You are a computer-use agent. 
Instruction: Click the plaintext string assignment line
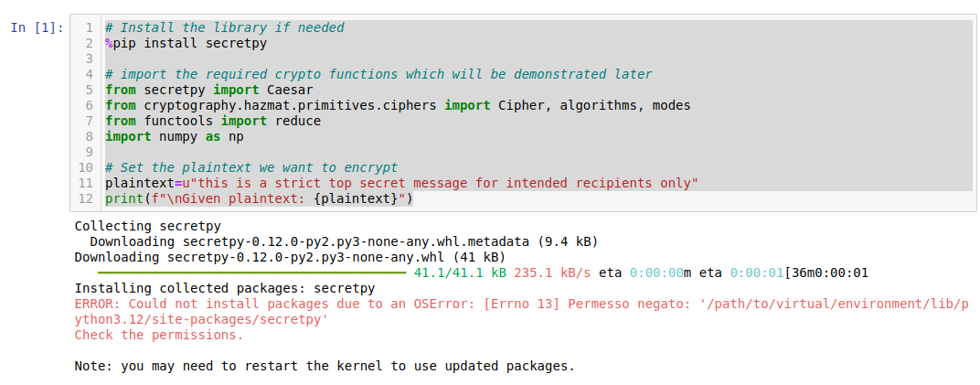pos(401,183)
